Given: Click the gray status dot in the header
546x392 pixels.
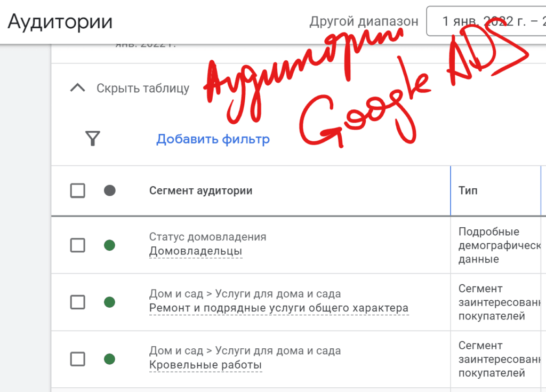Looking at the screenshot, I should point(110,190).
